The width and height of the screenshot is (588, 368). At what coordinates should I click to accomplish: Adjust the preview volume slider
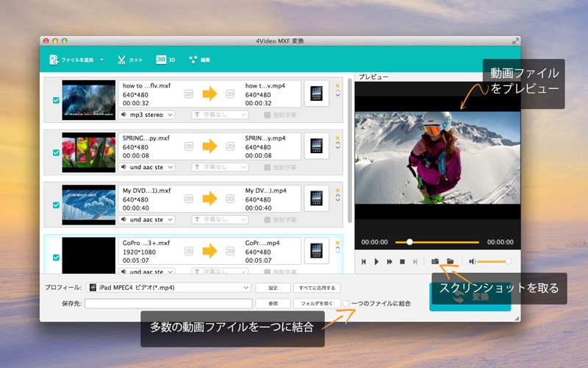tap(494, 261)
